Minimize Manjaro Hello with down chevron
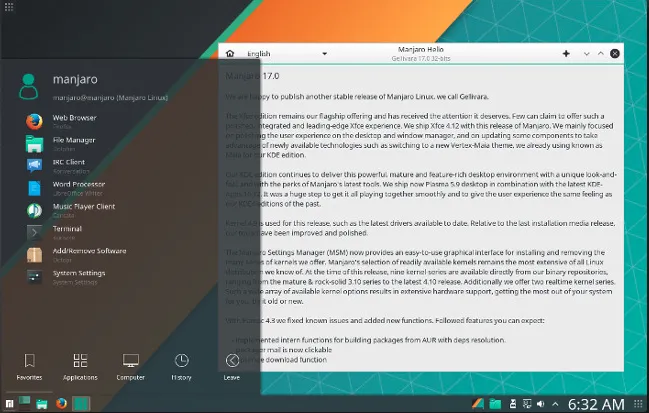The image size is (649, 413). [x=587, y=54]
